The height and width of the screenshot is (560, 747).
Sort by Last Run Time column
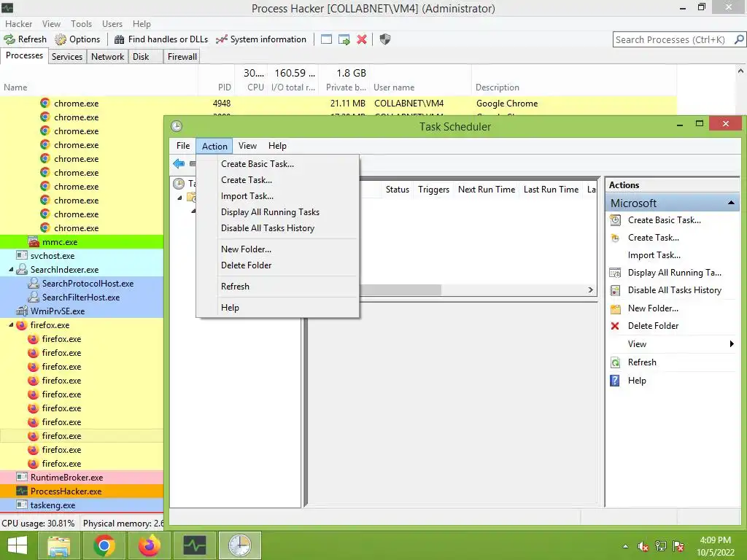[x=551, y=190]
